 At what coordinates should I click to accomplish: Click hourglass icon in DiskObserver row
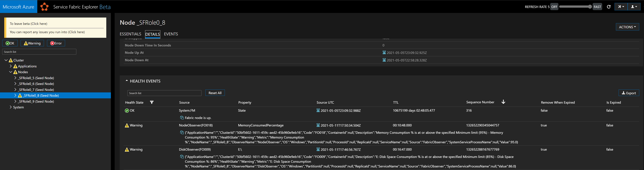point(318,150)
